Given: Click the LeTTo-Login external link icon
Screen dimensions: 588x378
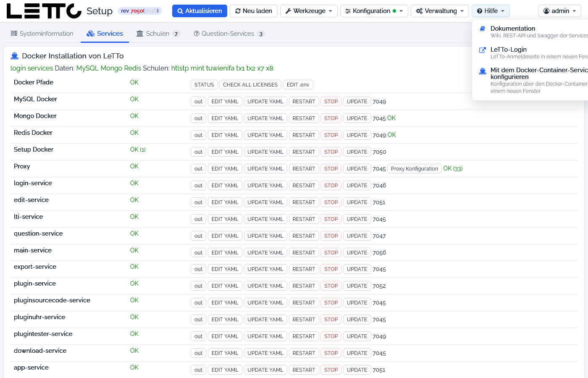Looking at the screenshot, I should (483, 50).
